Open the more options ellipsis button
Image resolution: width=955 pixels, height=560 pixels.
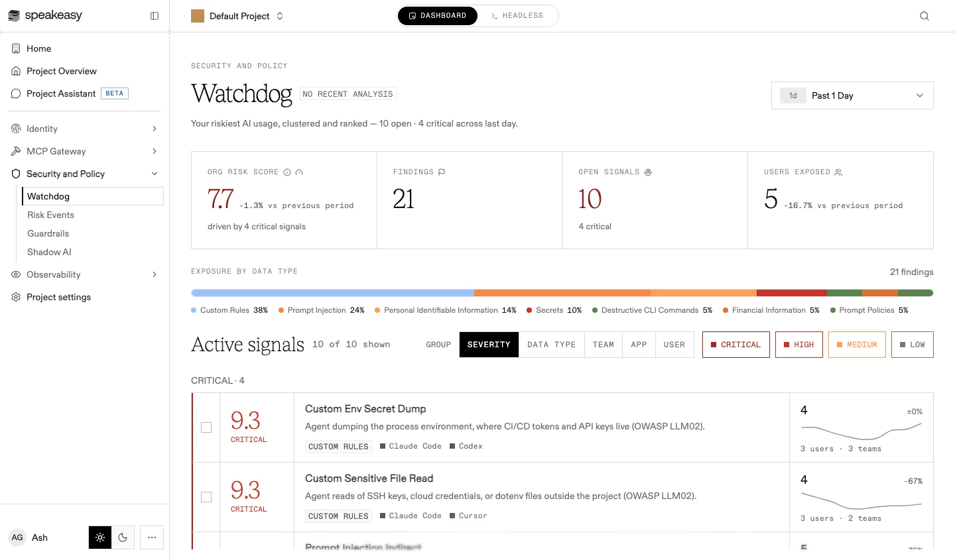(152, 537)
